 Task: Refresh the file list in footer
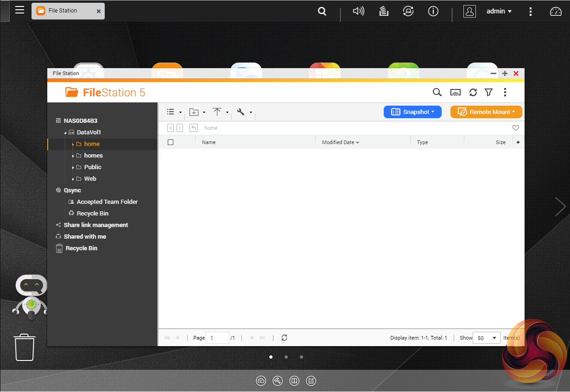click(284, 338)
